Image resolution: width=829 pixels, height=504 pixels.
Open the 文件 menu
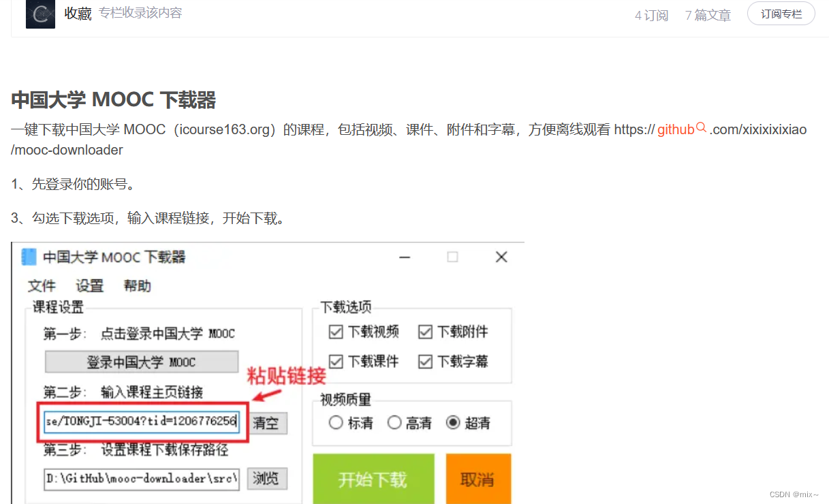[42, 286]
